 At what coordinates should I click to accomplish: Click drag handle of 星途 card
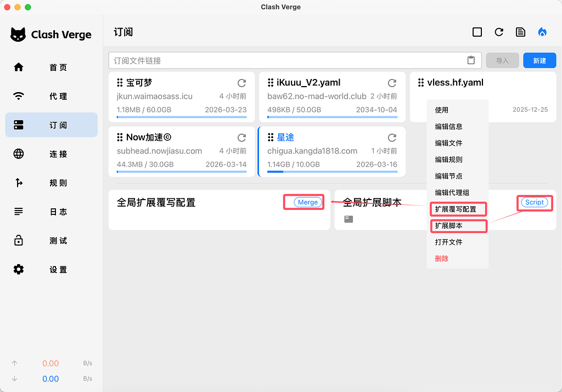click(271, 137)
